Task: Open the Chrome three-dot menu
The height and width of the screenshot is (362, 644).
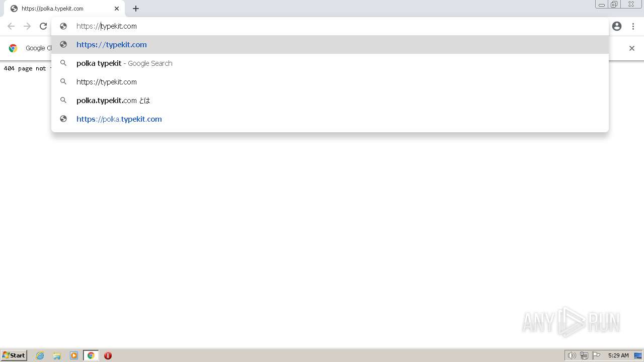Action: [632, 26]
